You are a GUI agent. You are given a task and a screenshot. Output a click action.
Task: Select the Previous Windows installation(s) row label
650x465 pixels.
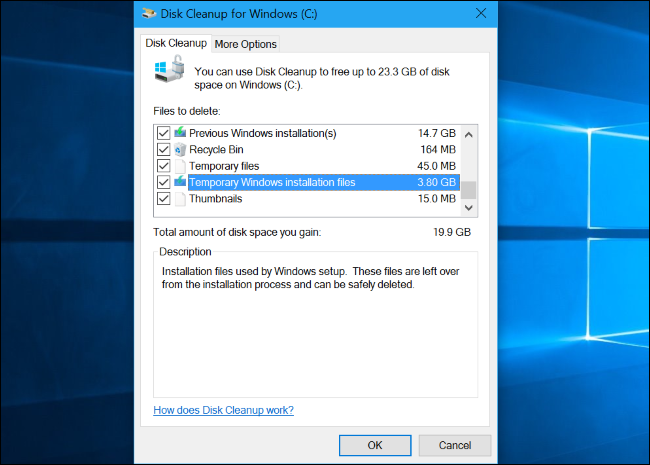pyautogui.click(x=262, y=133)
